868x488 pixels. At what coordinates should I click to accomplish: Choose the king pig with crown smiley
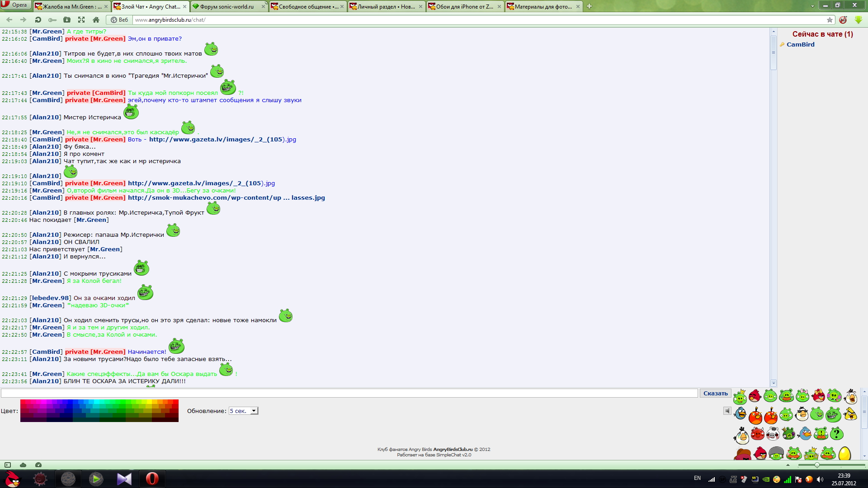740,397
